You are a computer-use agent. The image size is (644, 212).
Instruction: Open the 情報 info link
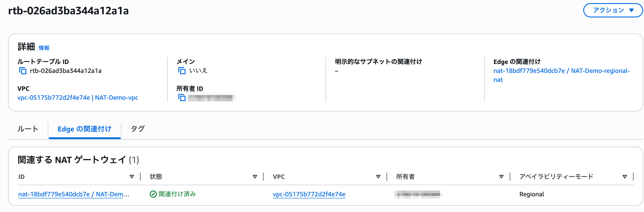click(44, 48)
